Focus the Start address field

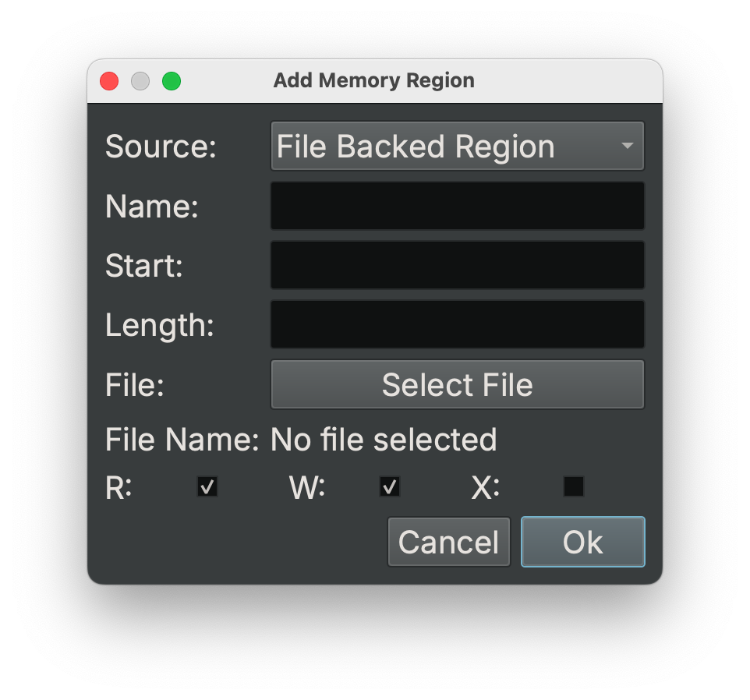pyautogui.click(x=457, y=265)
